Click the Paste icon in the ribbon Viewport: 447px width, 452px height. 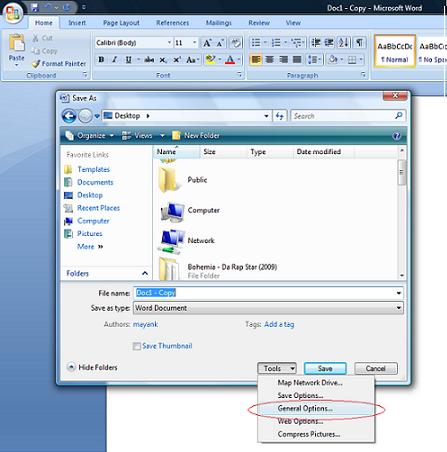pyautogui.click(x=16, y=44)
